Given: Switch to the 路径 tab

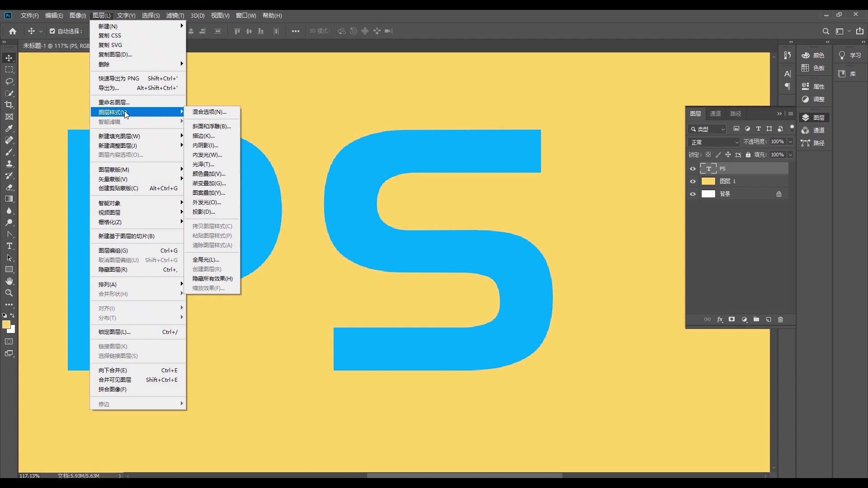Looking at the screenshot, I should (x=736, y=113).
